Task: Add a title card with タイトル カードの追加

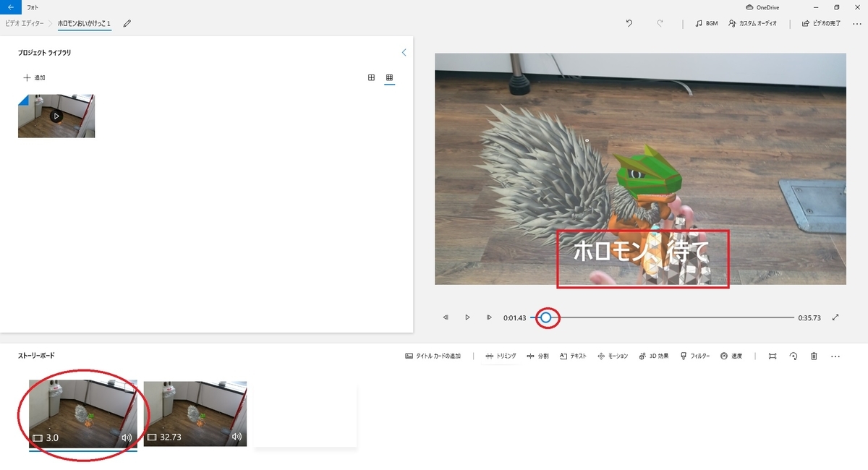Action: [x=433, y=356]
